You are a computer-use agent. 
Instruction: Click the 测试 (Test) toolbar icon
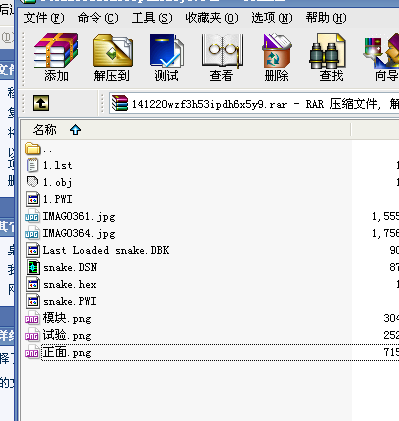pos(166,51)
